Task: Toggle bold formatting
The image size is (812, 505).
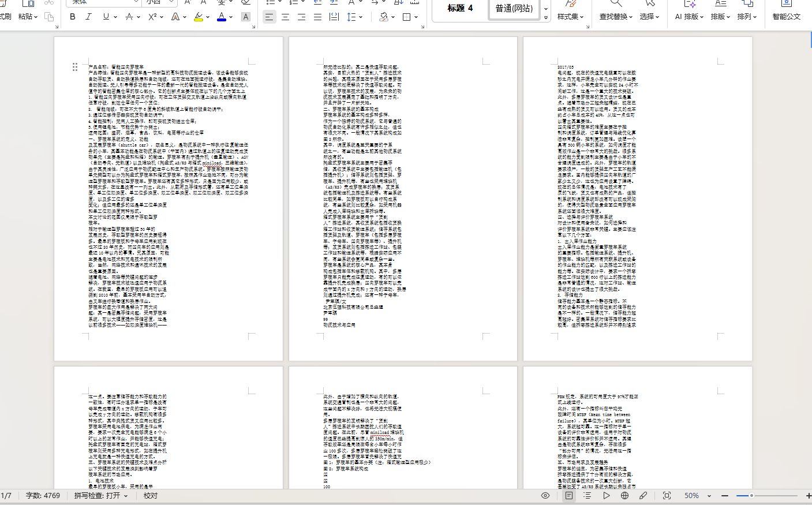Action: click(73, 17)
